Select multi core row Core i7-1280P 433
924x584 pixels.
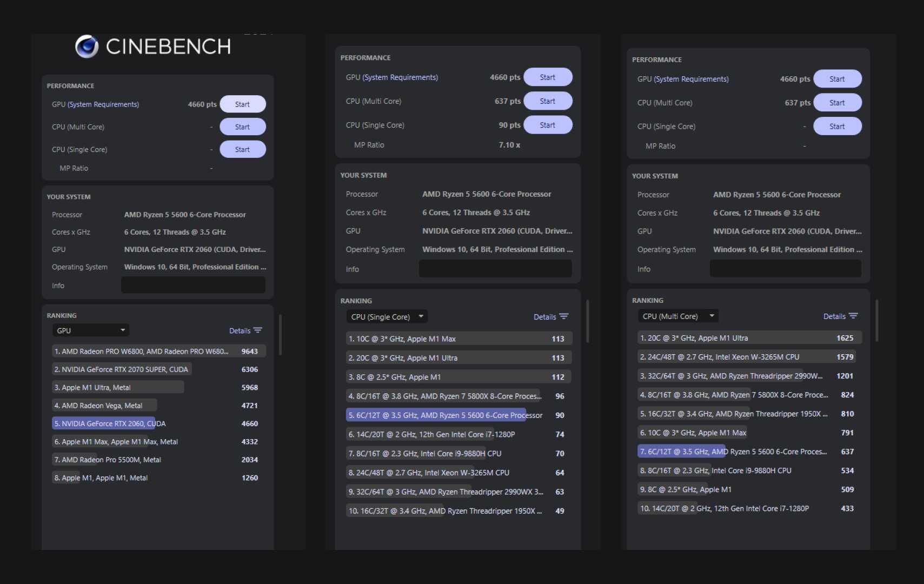[x=749, y=508]
